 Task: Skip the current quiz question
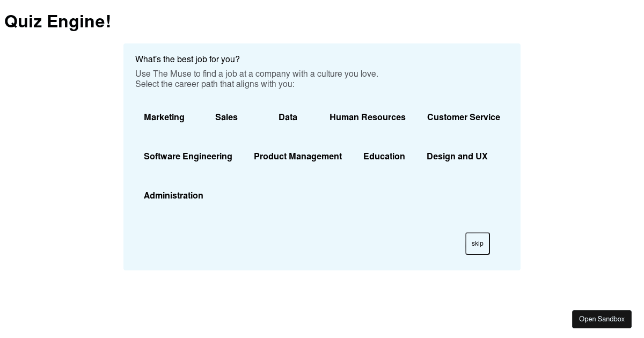coord(477,244)
